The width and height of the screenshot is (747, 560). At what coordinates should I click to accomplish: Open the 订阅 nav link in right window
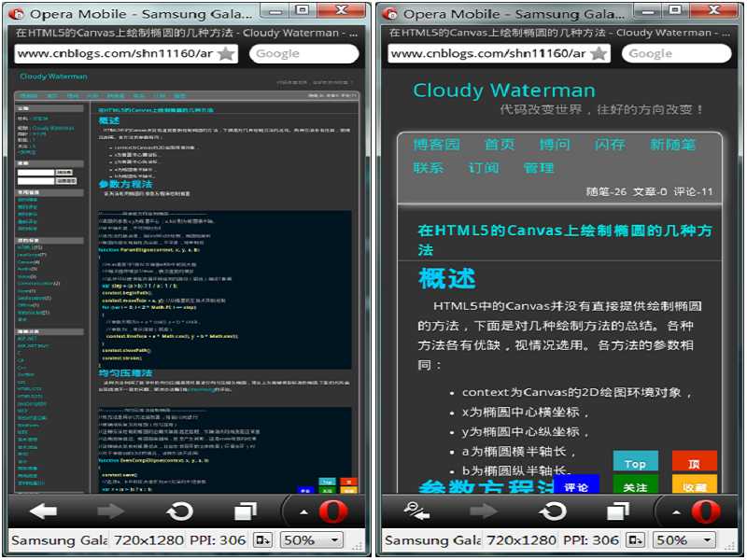[x=484, y=168]
